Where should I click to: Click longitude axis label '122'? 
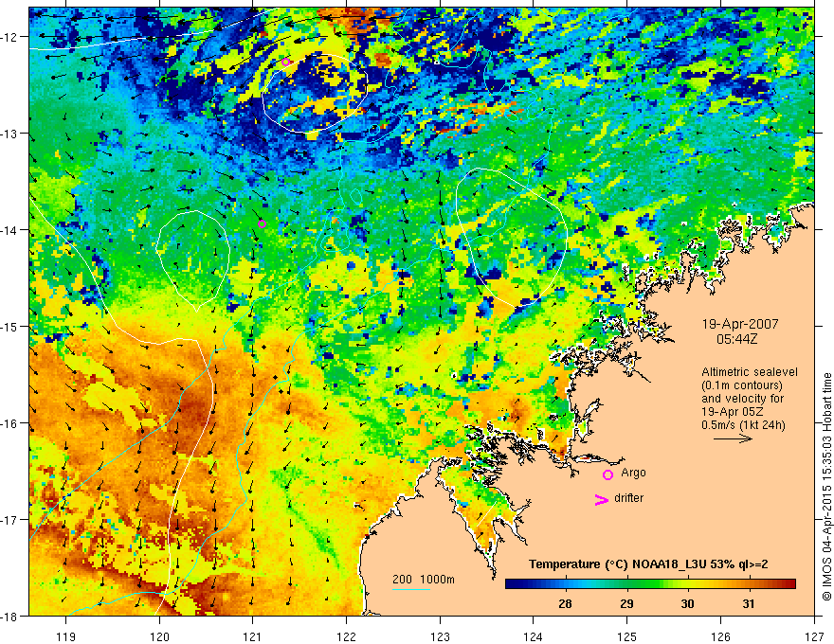click(x=346, y=636)
